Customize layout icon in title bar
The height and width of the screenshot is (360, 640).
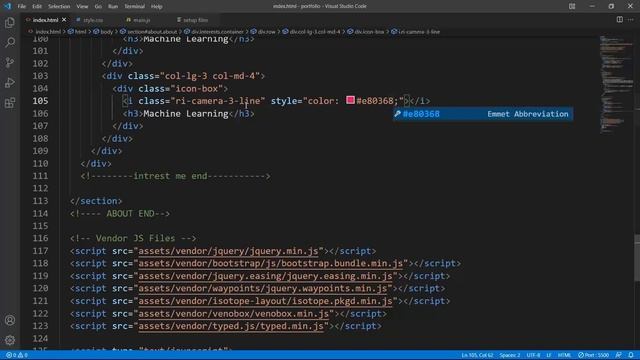click(x=572, y=6)
